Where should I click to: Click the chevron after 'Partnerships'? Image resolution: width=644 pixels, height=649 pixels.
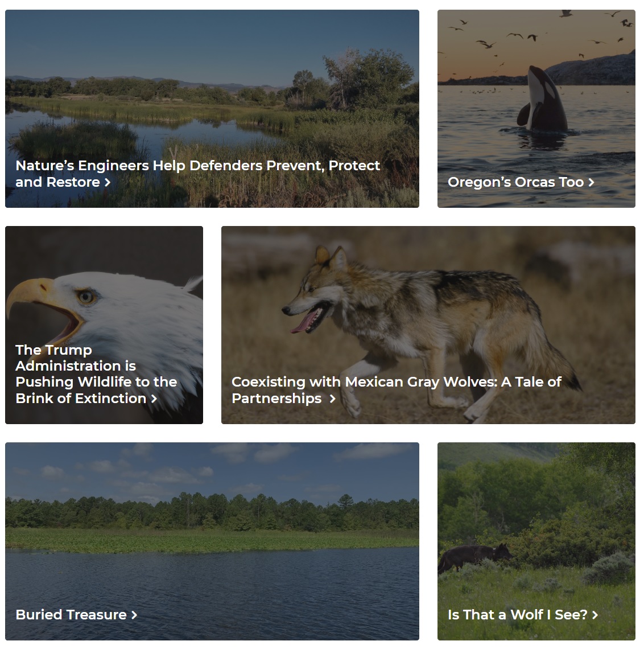[x=332, y=399]
